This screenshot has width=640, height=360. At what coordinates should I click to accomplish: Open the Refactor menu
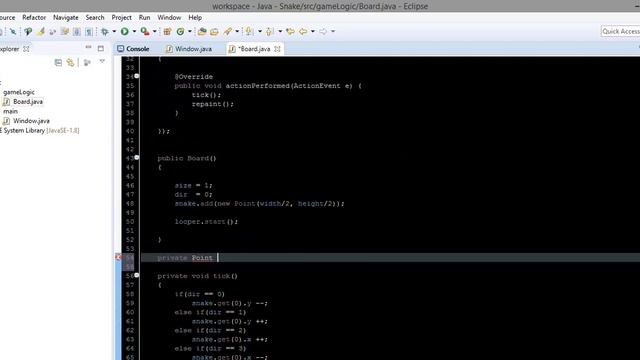coord(34,18)
